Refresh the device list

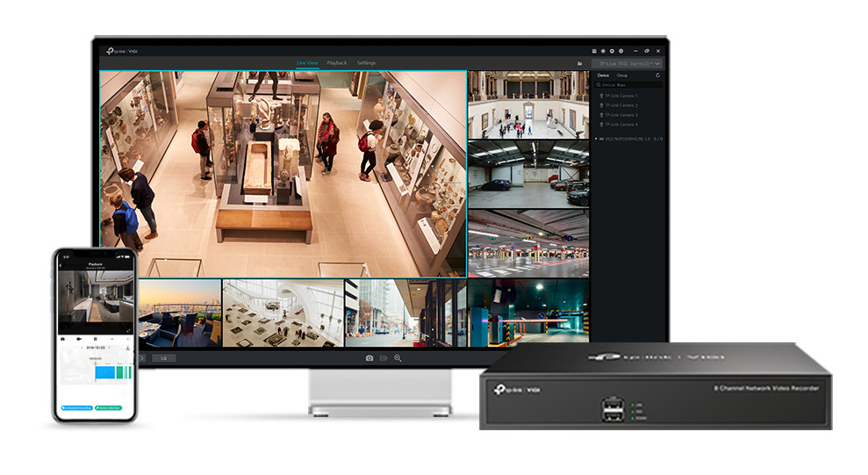click(x=657, y=76)
